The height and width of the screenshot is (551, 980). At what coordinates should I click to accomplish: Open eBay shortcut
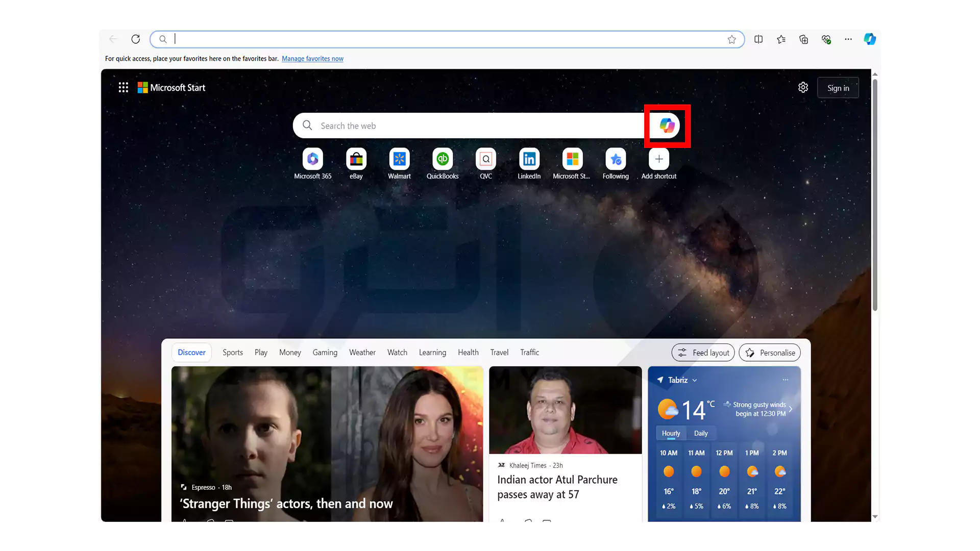356,164
